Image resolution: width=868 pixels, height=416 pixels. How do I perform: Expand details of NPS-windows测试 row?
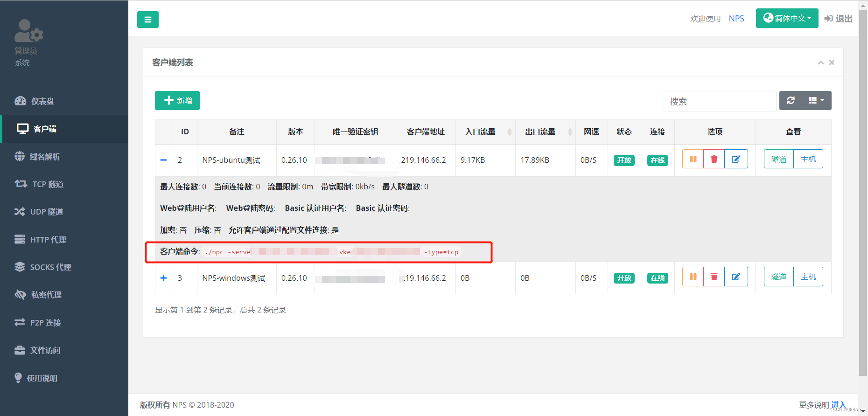click(163, 278)
